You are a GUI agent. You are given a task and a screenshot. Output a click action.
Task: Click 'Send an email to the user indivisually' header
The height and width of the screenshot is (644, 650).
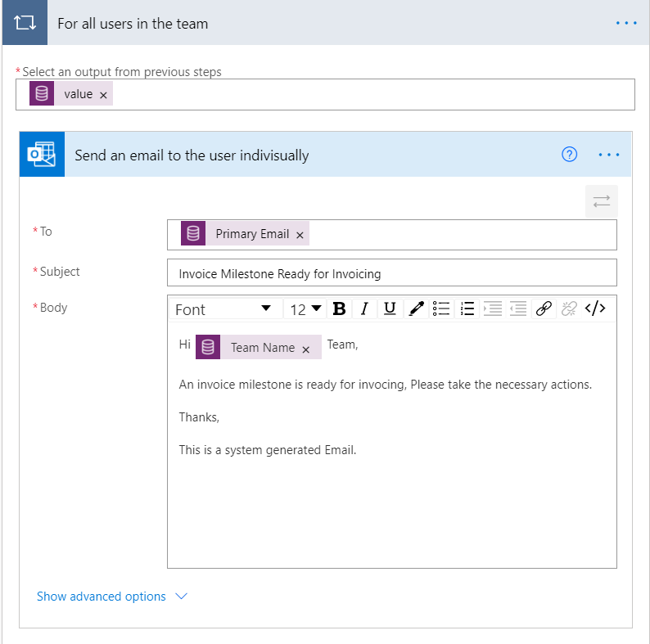(192, 155)
